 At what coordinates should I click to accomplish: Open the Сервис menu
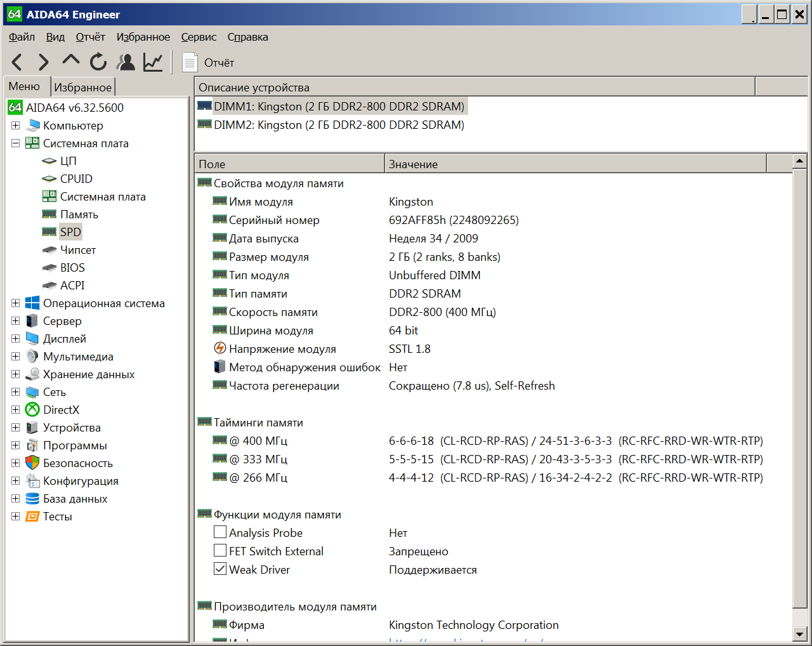(199, 37)
